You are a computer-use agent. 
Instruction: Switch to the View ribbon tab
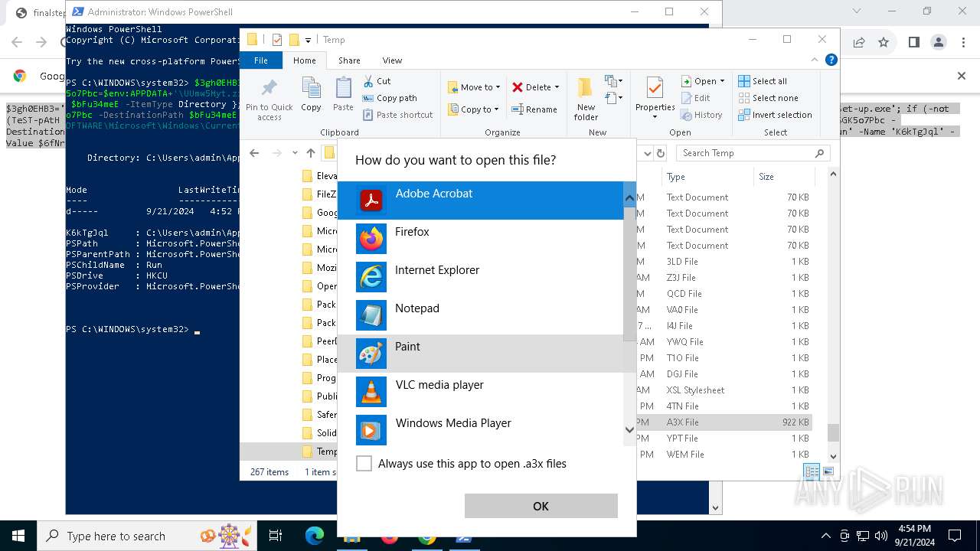(x=392, y=60)
